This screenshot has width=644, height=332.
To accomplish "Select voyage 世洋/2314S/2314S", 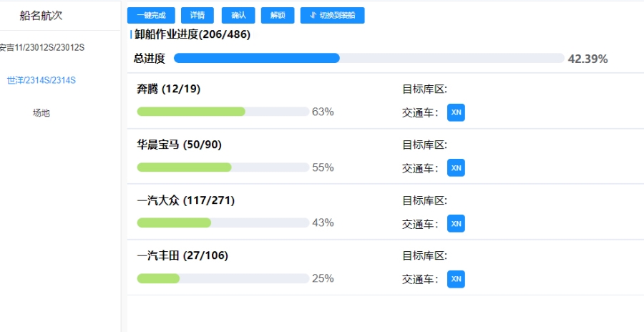I will 42,80.
